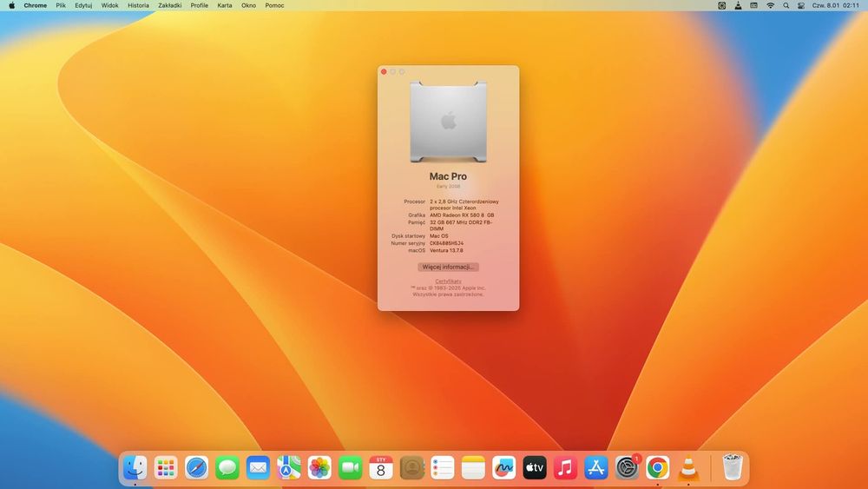Click the date and time clock
The image size is (868, 489).
(835, 5)
